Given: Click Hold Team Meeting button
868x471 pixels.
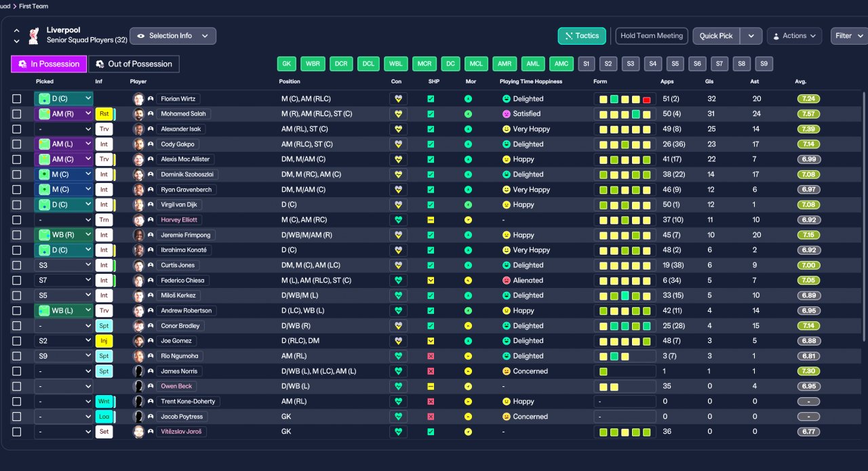Looking at the screenshot, I should [652, 36].
